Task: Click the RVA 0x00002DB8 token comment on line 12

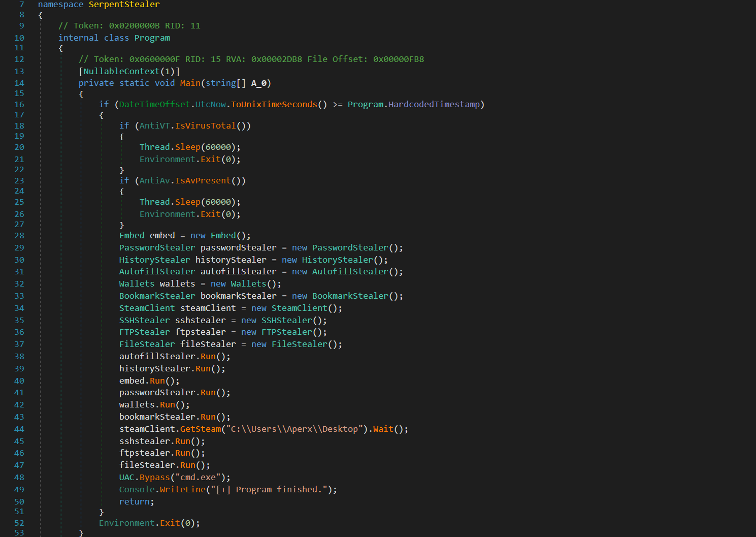Action: [x=251, y=59]
